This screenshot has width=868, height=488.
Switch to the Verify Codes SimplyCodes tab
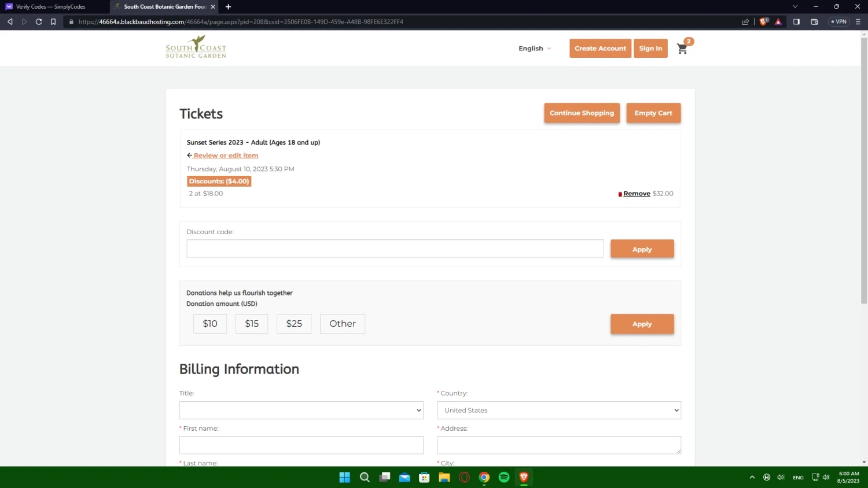point(51,7)
